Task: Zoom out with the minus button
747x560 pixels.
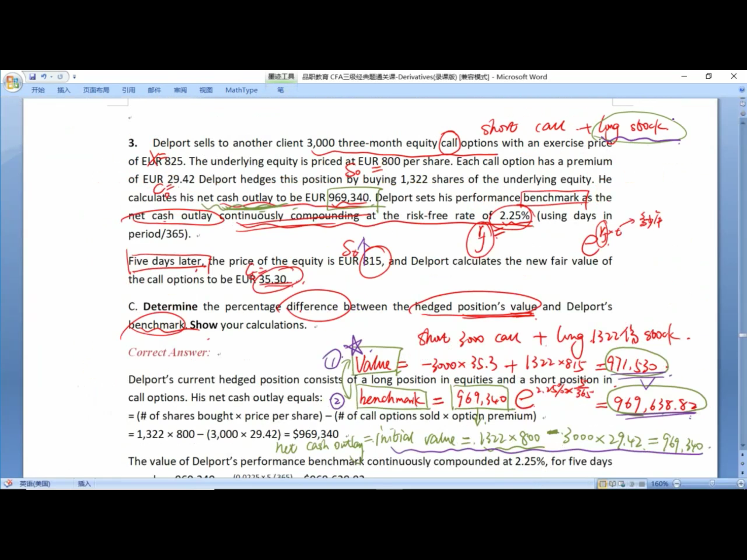Action: pyautogui.click(x=677, y=484)
